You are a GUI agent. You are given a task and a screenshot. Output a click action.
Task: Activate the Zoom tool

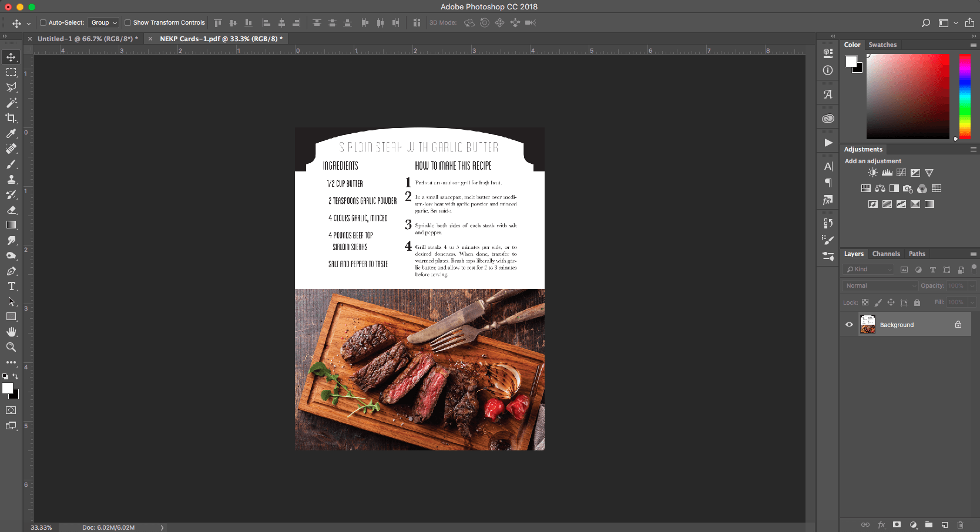pyautogui.click(x=11, y=348)
